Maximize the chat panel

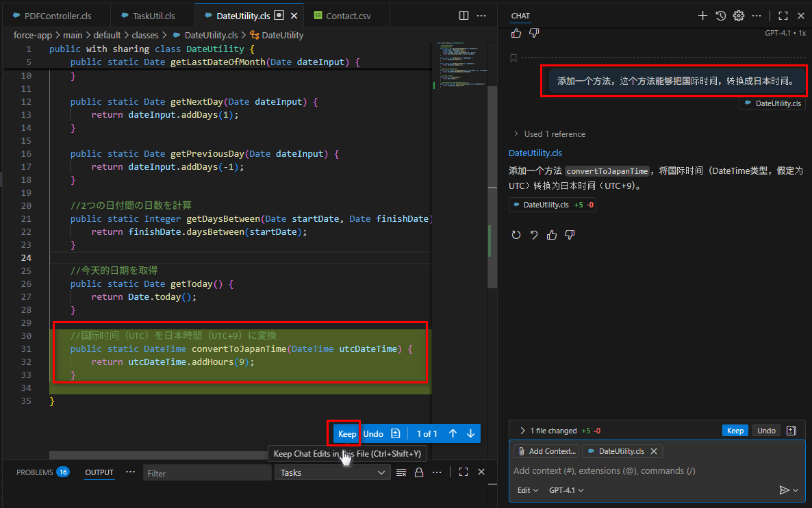point(783,16)
